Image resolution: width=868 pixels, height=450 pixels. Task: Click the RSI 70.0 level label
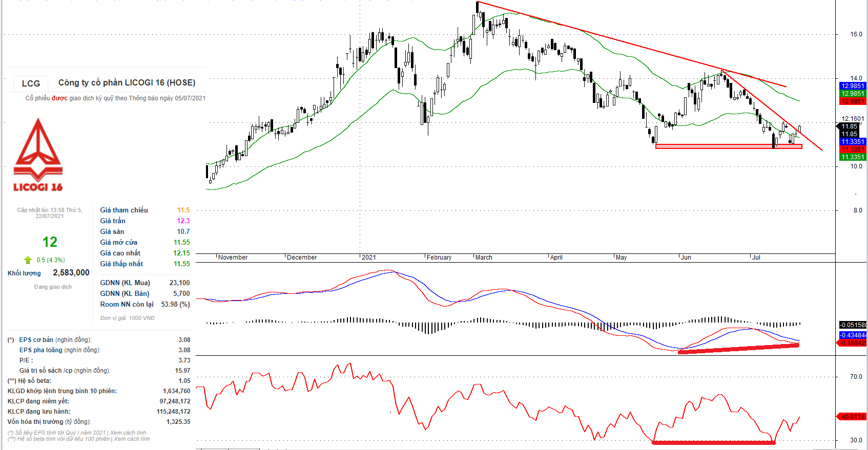(x=856, y=377)
